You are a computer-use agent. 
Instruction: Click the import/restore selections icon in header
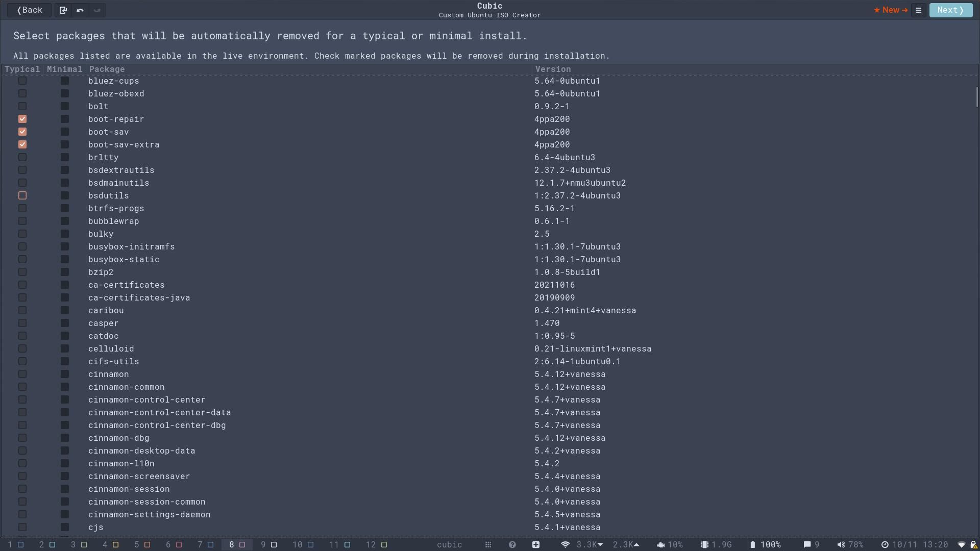(x=63, y=10)
